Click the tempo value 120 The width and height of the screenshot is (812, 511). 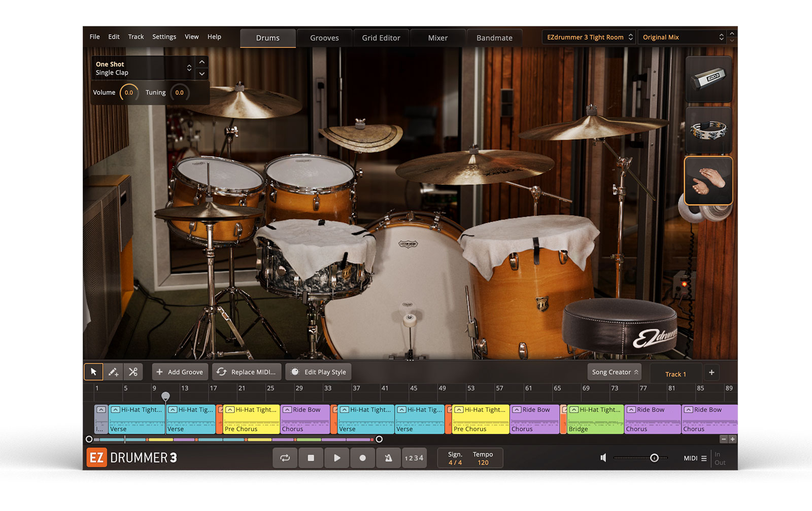[483, 462]
